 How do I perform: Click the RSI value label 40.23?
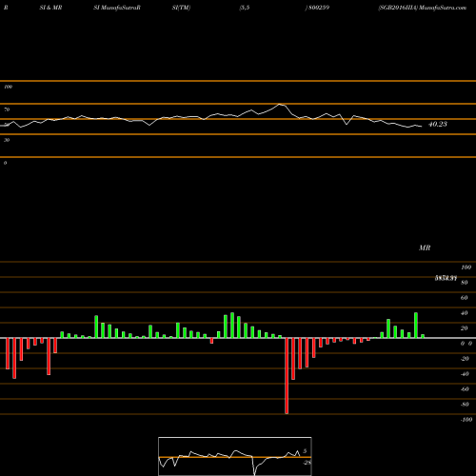(x=438, y=124)
